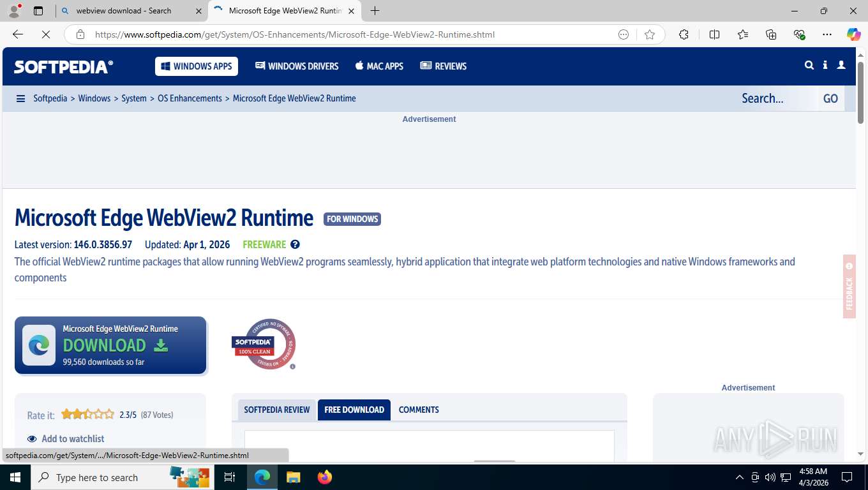Open the Edge profile icon
The image size is (868, 490).
click(13, 11)
